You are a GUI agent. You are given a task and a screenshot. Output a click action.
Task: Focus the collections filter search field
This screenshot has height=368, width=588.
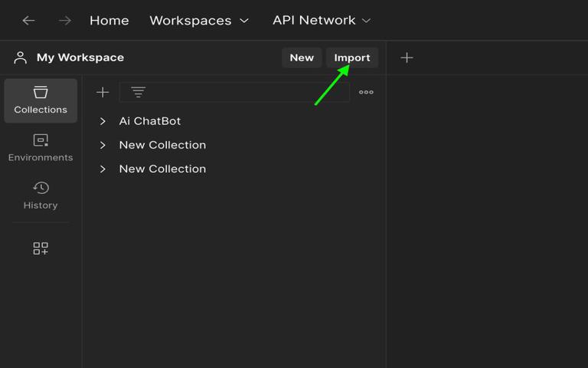[x=234, y=92]
